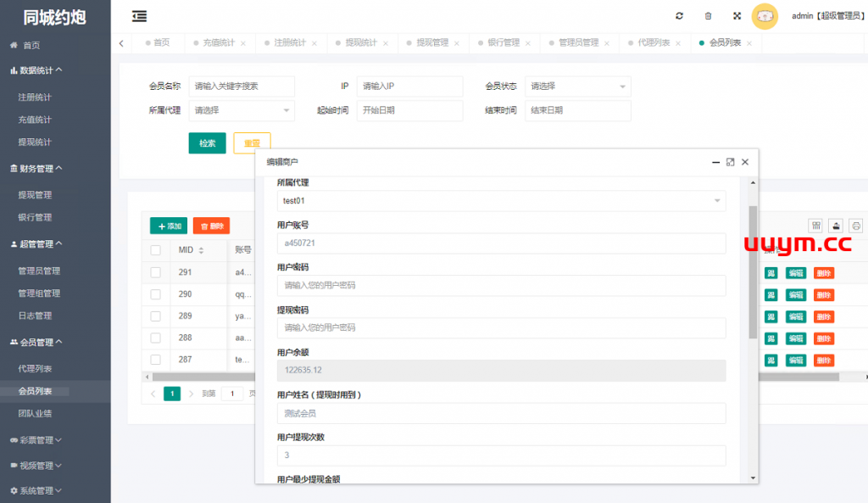Toggle fullscreen with the expand icon

(x=737, y=16)
